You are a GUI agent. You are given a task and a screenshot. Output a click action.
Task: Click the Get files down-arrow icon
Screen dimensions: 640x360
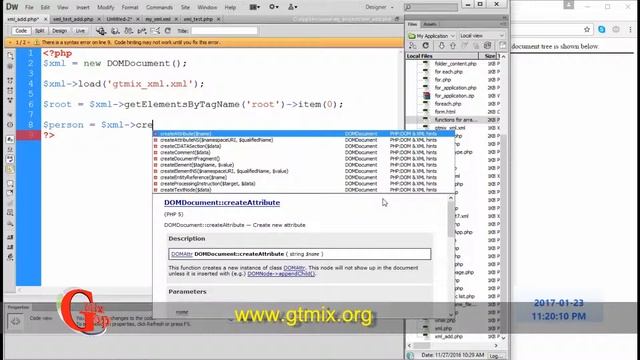441,46
